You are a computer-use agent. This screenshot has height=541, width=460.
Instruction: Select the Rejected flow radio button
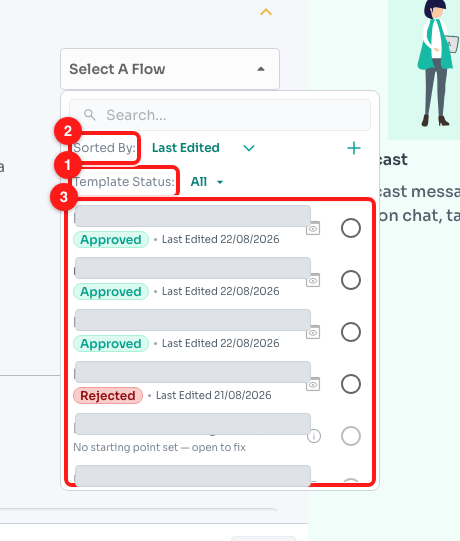tap(351, 384)
